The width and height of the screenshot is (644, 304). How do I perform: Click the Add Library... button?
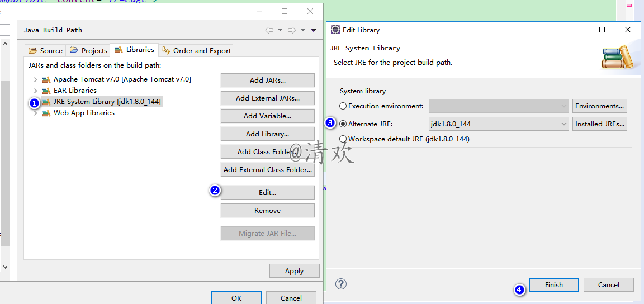(x=268, y=134)
